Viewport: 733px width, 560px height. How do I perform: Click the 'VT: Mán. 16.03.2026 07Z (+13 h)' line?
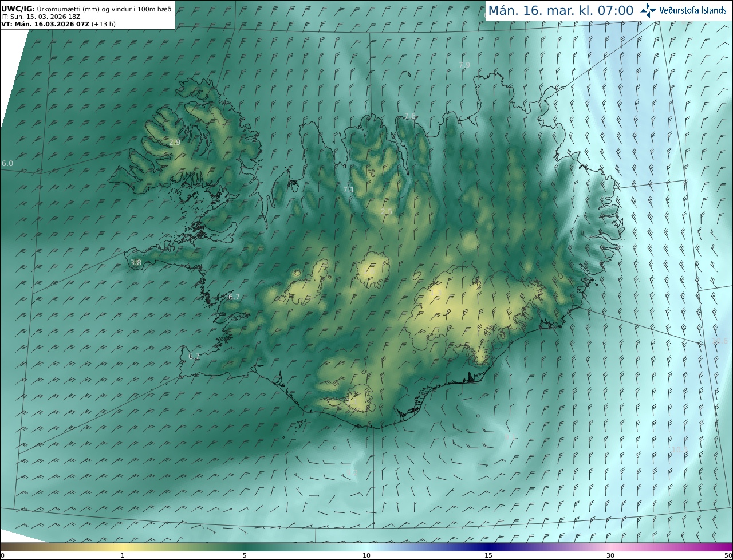coord(59,25)
